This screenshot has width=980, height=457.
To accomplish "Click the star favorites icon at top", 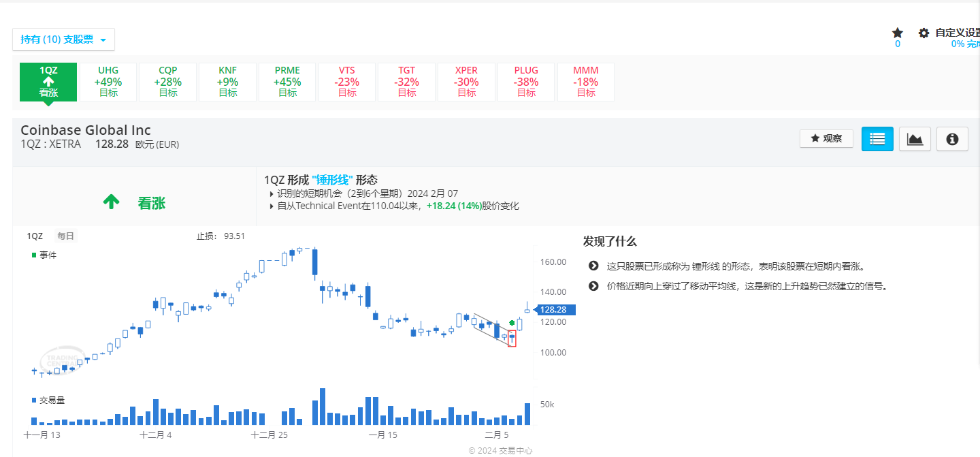I will [x=898, y=33].
